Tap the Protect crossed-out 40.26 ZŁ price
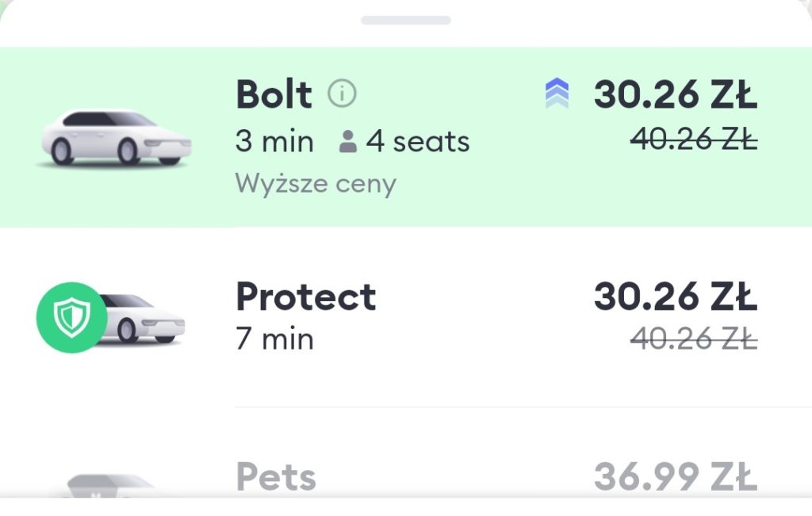This screenshot has width=812, height=516. pos(694,339)
